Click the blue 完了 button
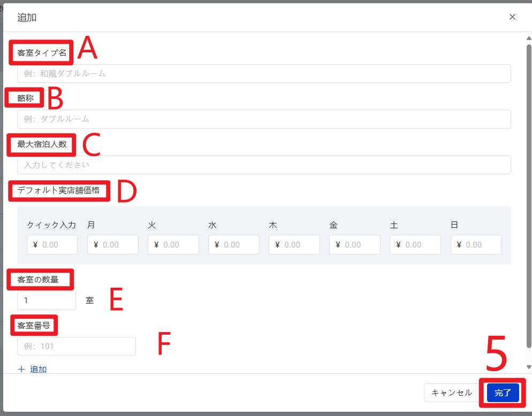 pyautogui.click(x=503, y=392)
